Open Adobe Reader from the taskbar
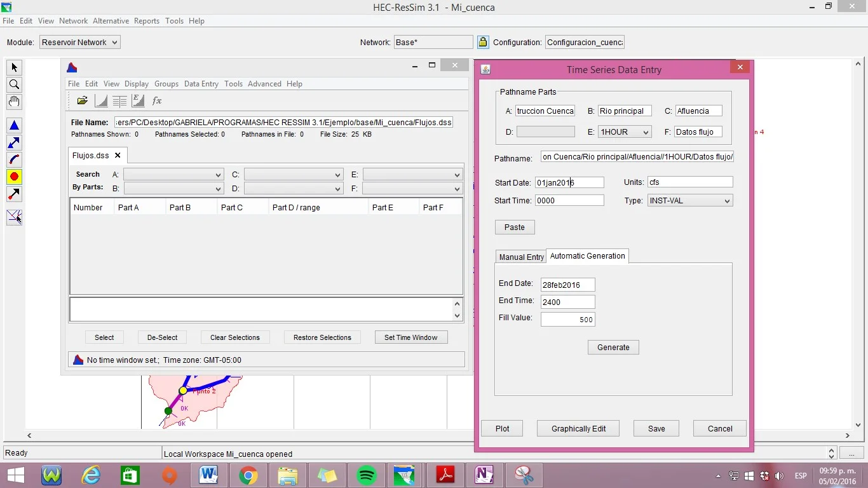The width and height of the screenshot is (868, 488). 445,475
